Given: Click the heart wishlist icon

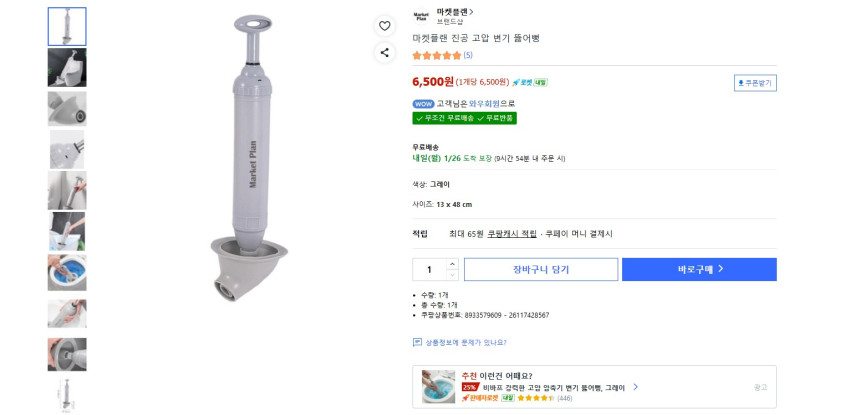Looking at the screenshot, I should click(385, 25).
